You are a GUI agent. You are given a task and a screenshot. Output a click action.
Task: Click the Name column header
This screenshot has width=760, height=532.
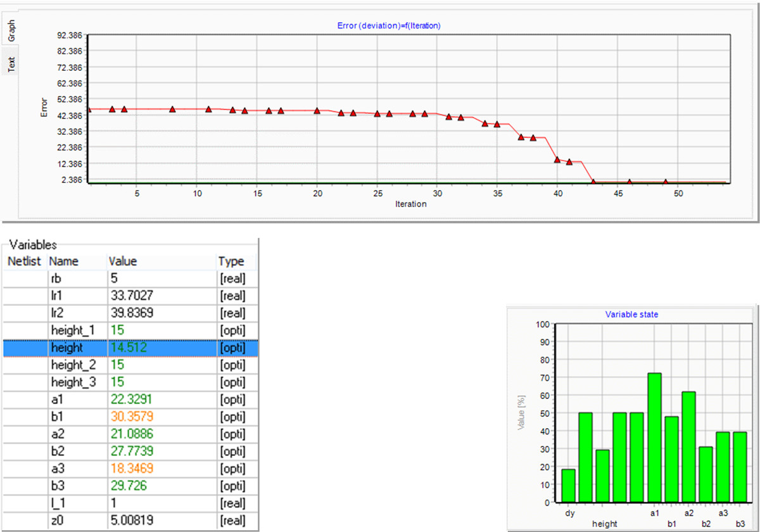pos(63,261)
